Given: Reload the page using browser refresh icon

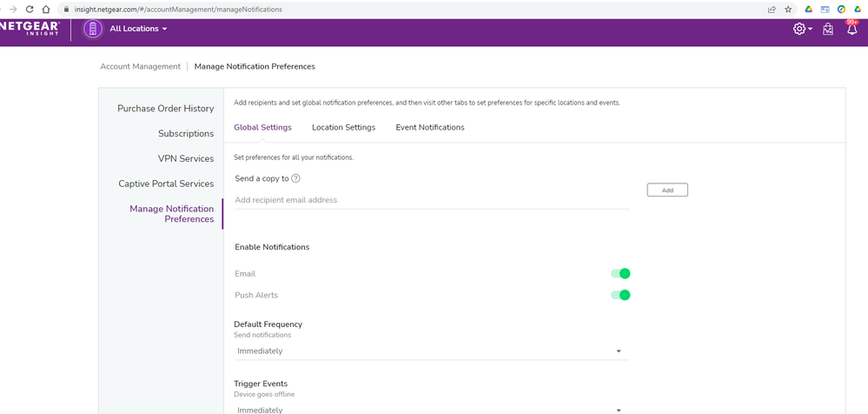Looking at the screenshot, I should pyautogui.click(x=30, y=10).
